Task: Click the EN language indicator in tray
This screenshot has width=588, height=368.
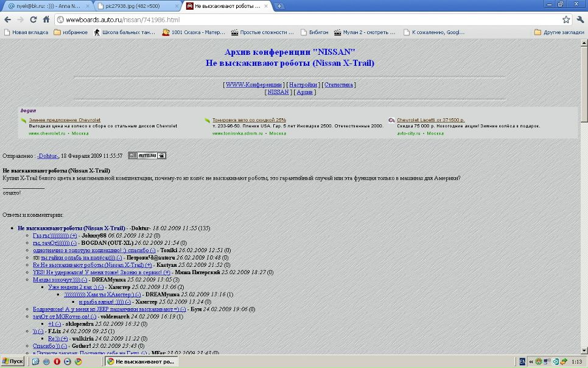Action: pyautogui.click(x=522, y=362)
